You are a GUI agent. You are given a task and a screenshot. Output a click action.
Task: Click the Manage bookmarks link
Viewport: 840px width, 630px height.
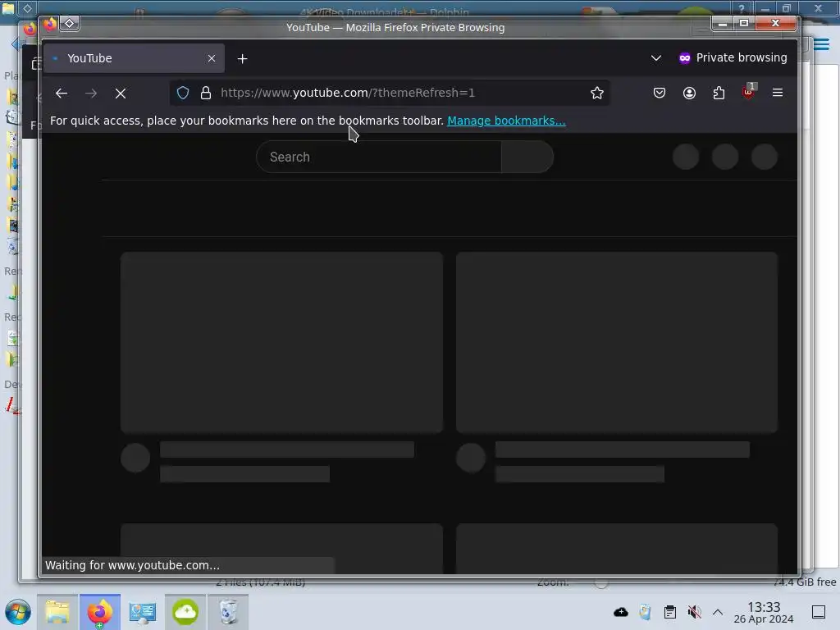506,121
